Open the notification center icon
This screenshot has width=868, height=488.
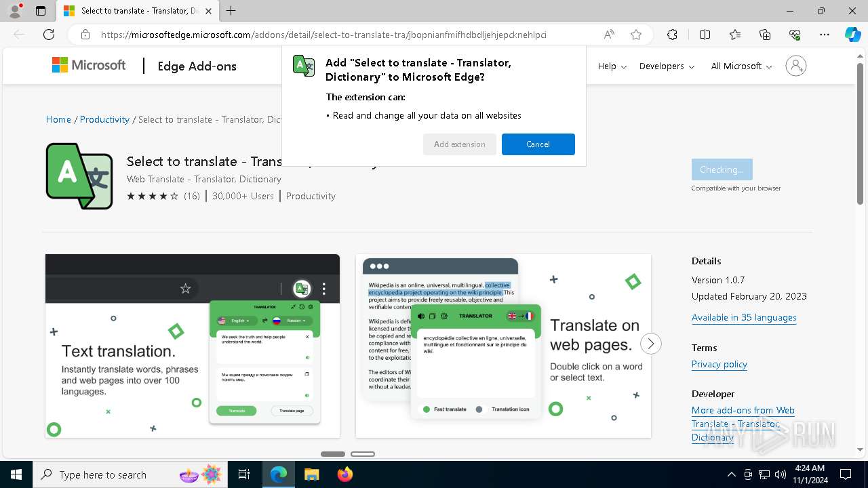(846, 474)
